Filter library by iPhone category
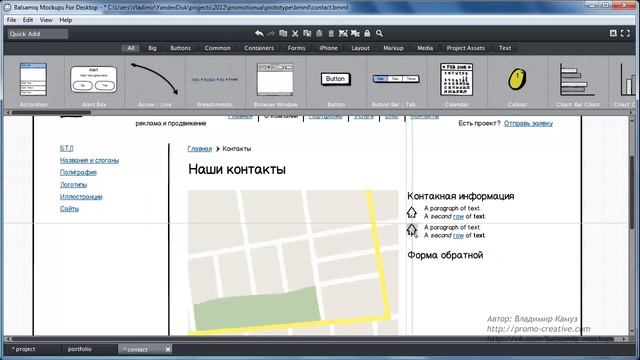This screenshot has height=360, width=640. (328, 48)
